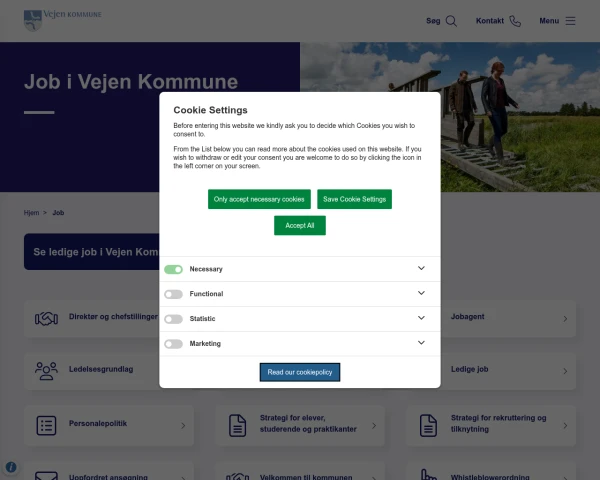Click the Accept All button
600x480 pixels.
click(300, 225)
